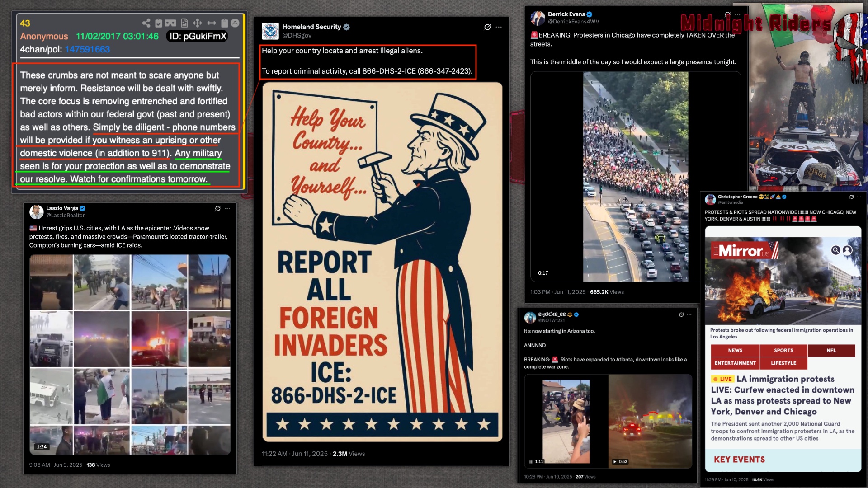The image size is (868, 488).
Task: Click the ID: pGukiFmX badge
Action: tap(198, 36)
